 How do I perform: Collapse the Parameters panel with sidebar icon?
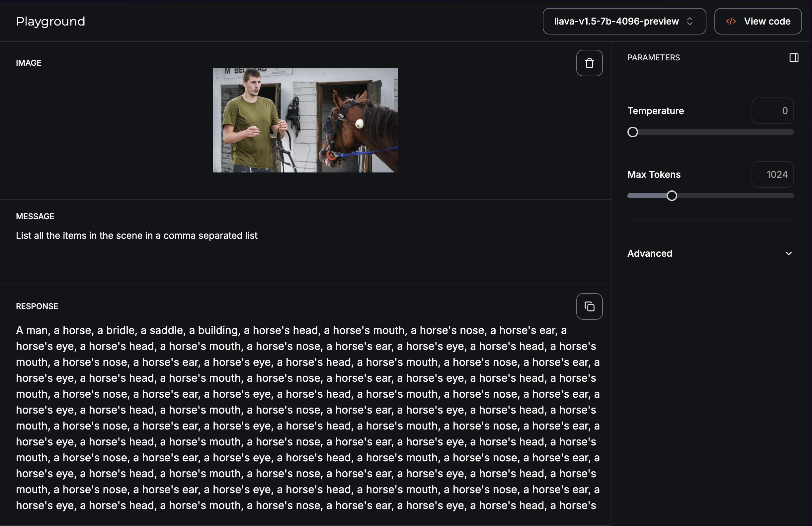click(794, 58)
